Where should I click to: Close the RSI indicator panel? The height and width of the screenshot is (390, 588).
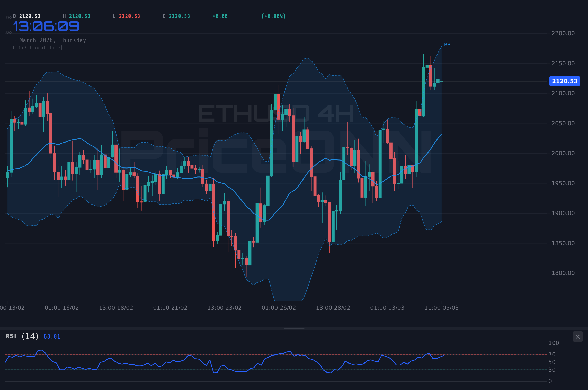tap(578, 336)
